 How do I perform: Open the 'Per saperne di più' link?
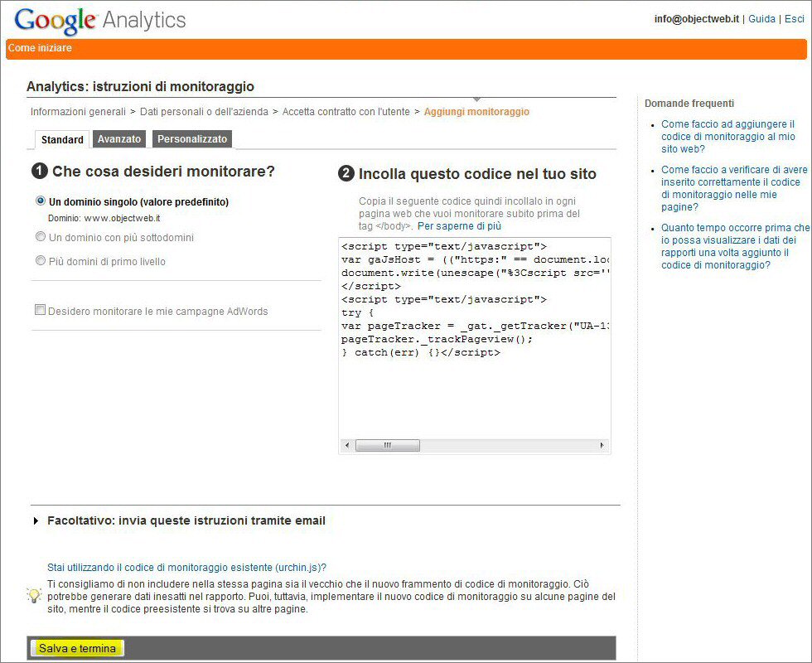pos(459,226)
